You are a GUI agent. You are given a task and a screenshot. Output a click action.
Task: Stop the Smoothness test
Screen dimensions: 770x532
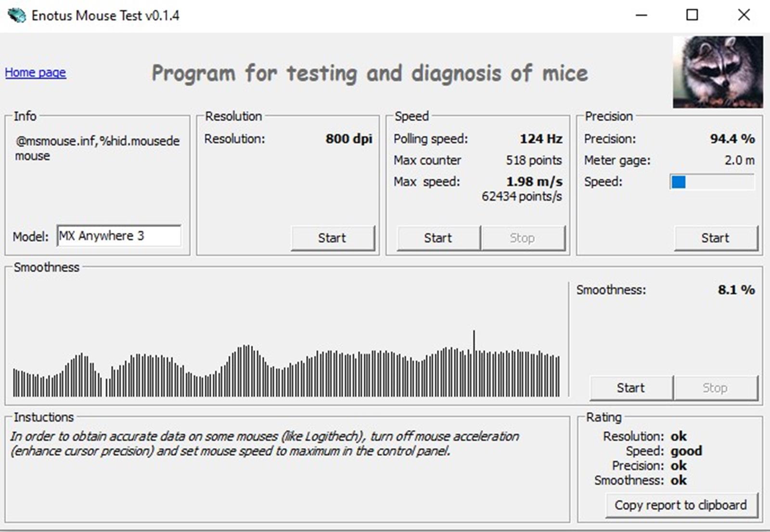click(x=715, y=388)
